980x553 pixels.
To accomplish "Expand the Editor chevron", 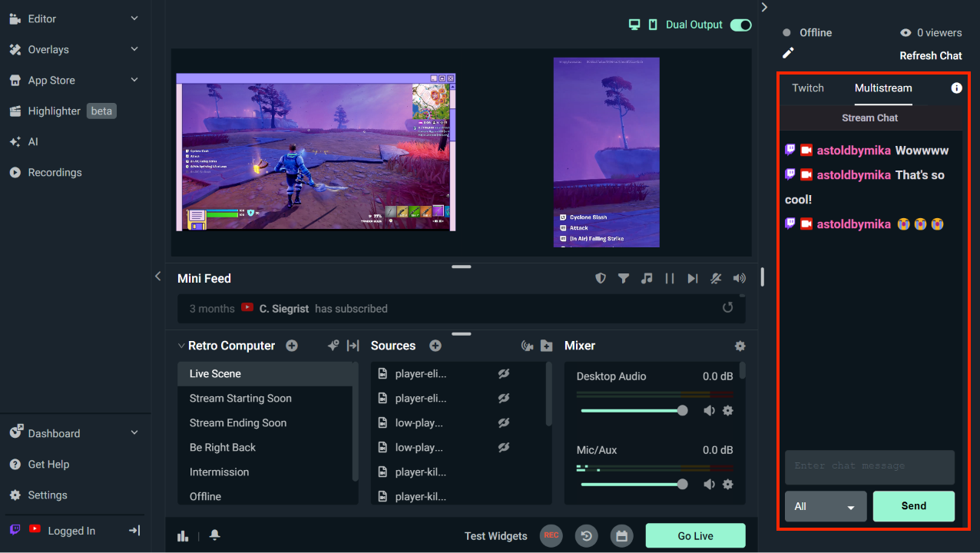I will coord(134,18).
